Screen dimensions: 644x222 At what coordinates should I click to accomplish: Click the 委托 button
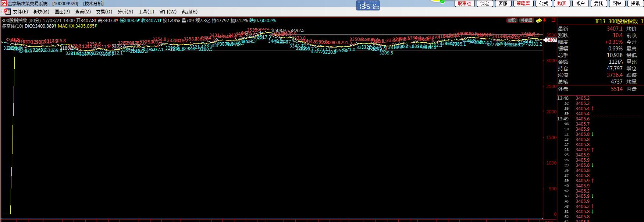(x=598, y=3)
